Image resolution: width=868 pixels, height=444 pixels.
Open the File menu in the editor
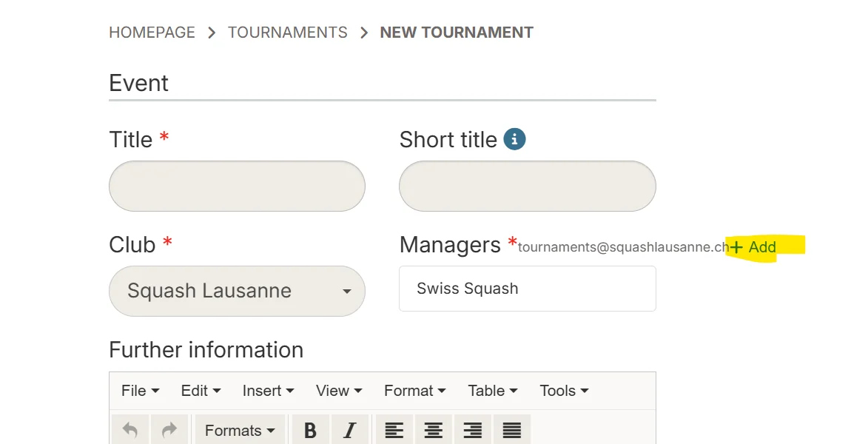coord(140,391)
